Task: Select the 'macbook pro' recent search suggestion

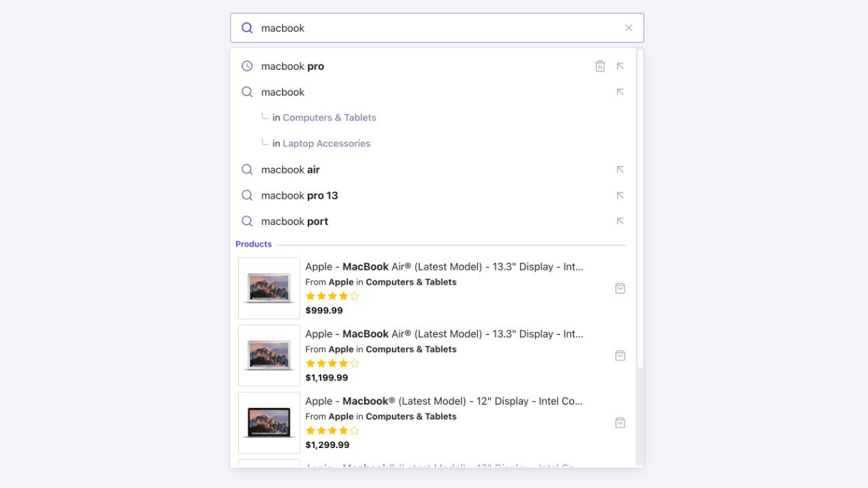Action: click(292, 66)
